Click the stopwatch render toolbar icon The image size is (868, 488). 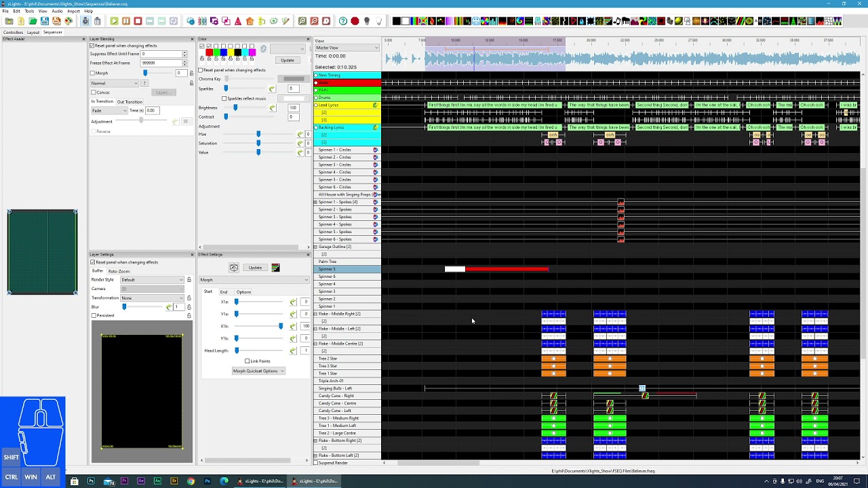[85, 22]
